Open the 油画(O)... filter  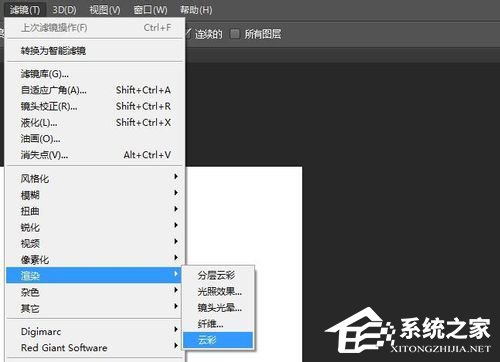95,139
